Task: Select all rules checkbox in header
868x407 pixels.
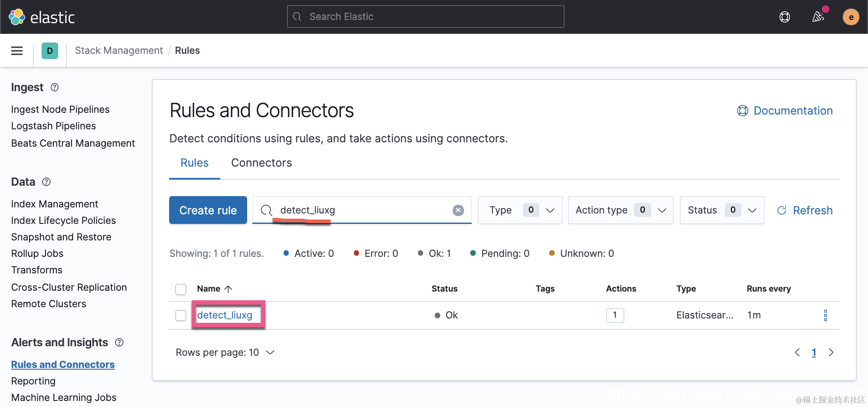Action: click(181, 289)
